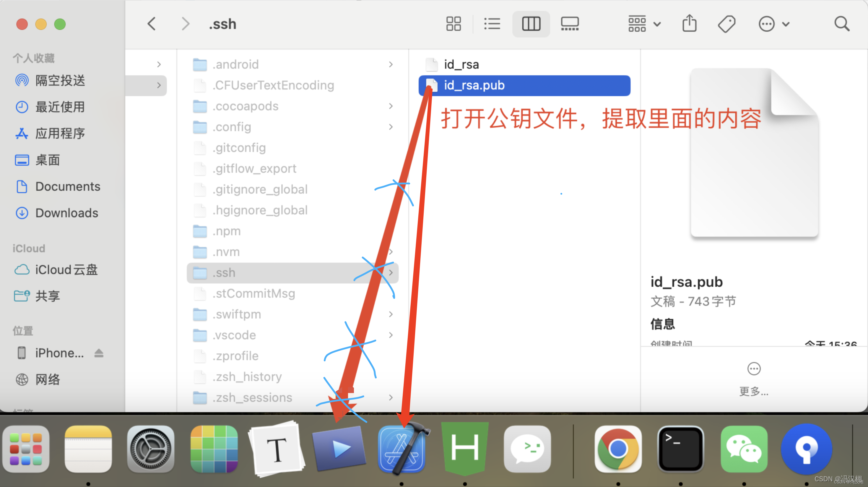This screenshot has height=487, width=868.
Task: Expand the .zsh_sessions folder chevron
Action: coord(391,397)
